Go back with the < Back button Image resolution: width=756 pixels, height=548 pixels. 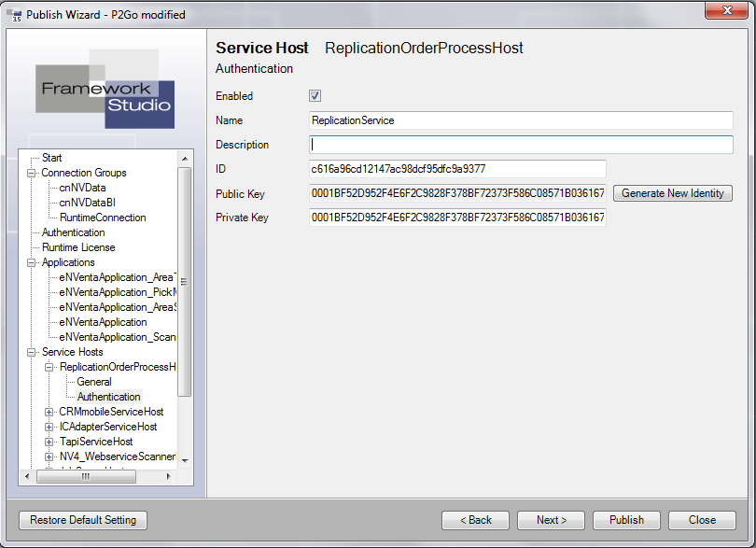475,520
